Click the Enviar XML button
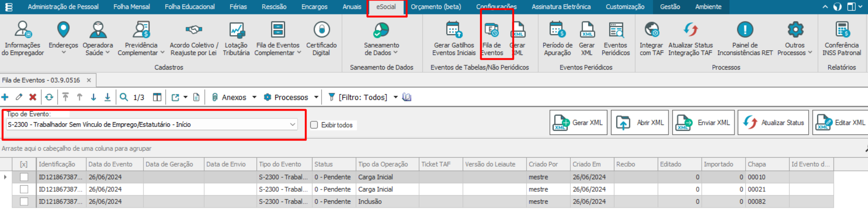 click(703, 123)
